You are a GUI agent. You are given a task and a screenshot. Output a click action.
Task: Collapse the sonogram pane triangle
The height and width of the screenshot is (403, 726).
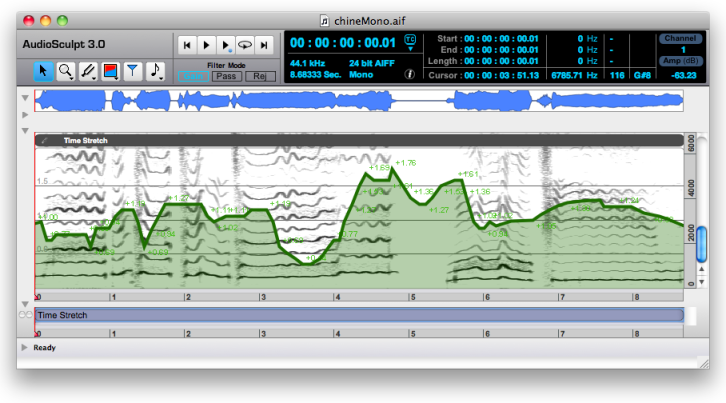(25, 131)
